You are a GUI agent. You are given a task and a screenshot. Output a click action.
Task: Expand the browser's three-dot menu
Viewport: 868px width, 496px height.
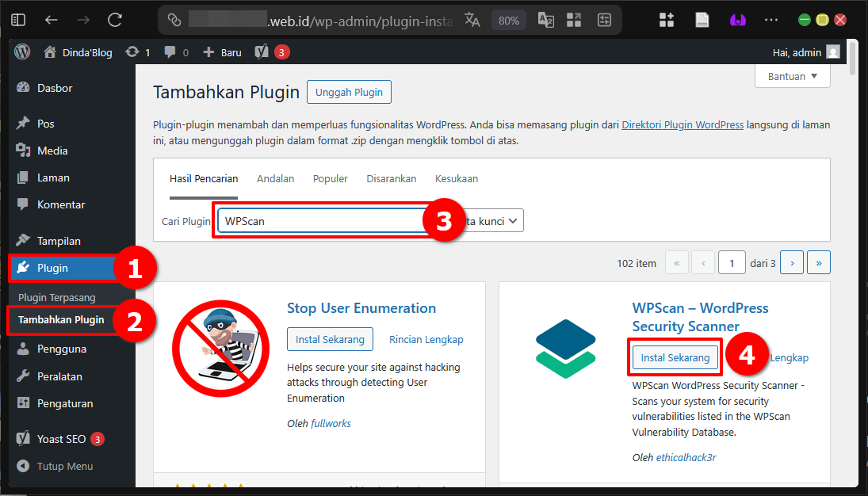click(x=771, y=20)
